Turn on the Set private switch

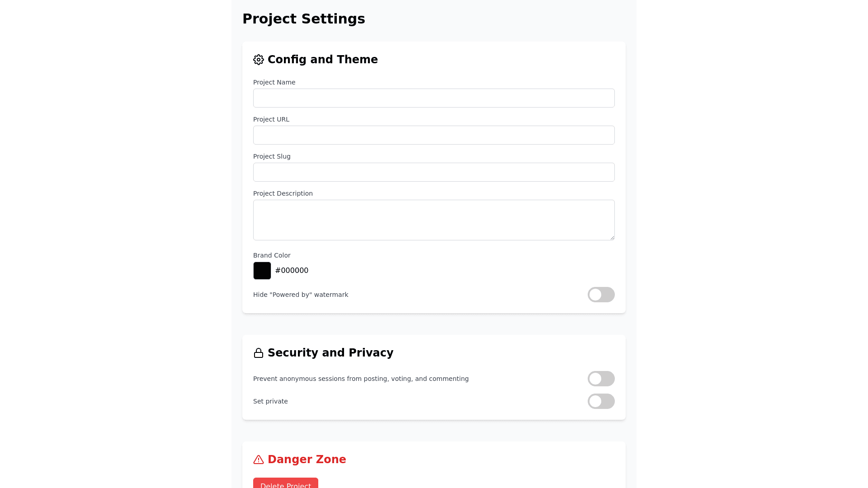click(601, 401)
